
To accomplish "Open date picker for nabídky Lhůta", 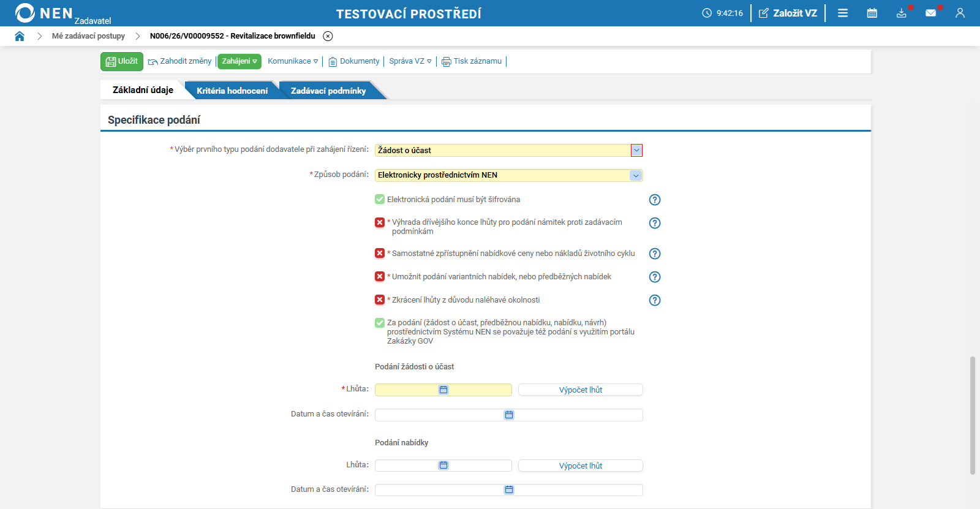I will (x=443, y=466).
